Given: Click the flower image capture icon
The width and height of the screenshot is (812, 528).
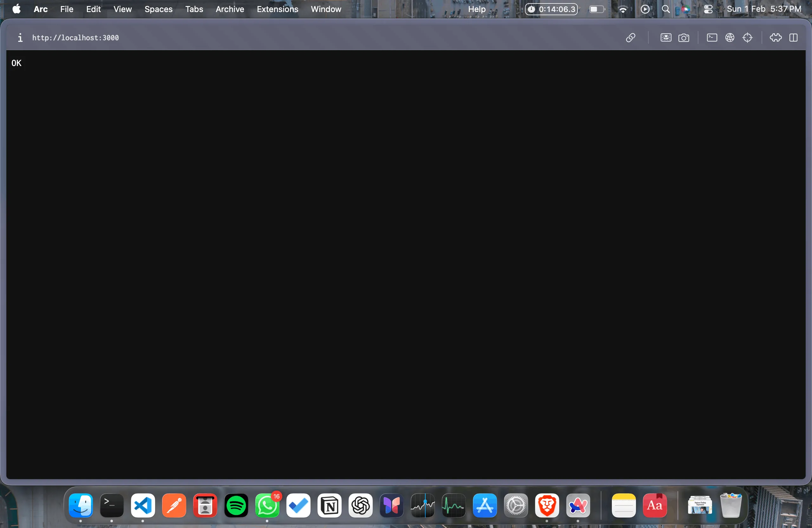Looking at the screenshot, I should tap(666, 37).
